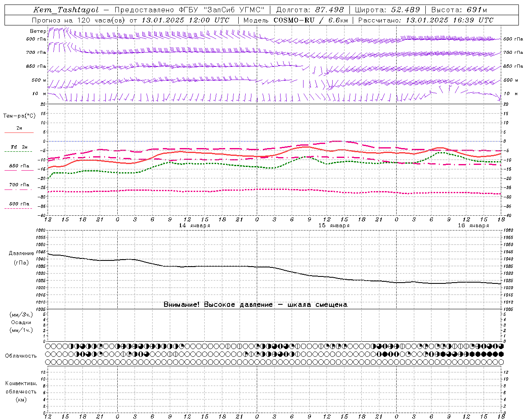Select the provider text ФГБУ "ЗапСиб УГМС"
Image resolution: width=525 pixels, height=420 pixels.
pos(222,10)
